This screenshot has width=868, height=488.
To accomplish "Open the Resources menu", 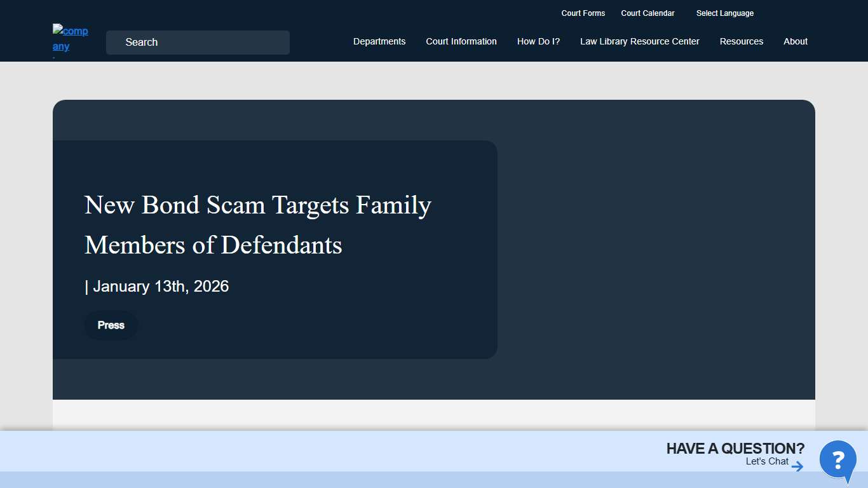I will pyautogui.click(x=742, y=41).
